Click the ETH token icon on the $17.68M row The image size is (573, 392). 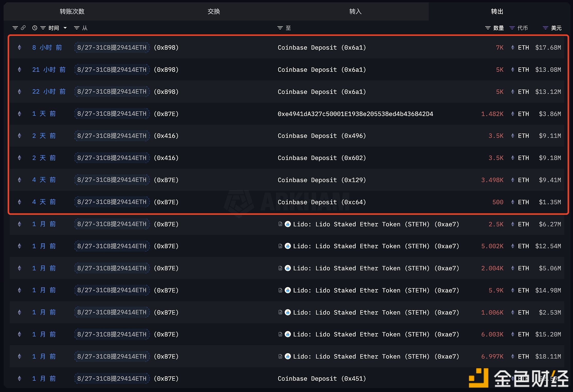[x=513, y=48]
